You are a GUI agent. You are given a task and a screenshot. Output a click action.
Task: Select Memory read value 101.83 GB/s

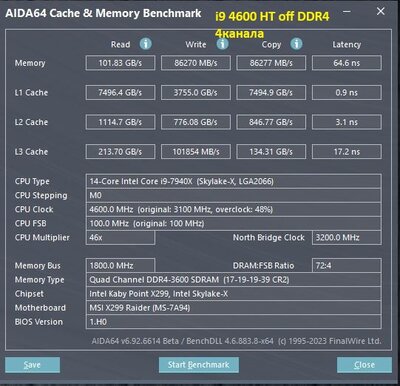120,63
